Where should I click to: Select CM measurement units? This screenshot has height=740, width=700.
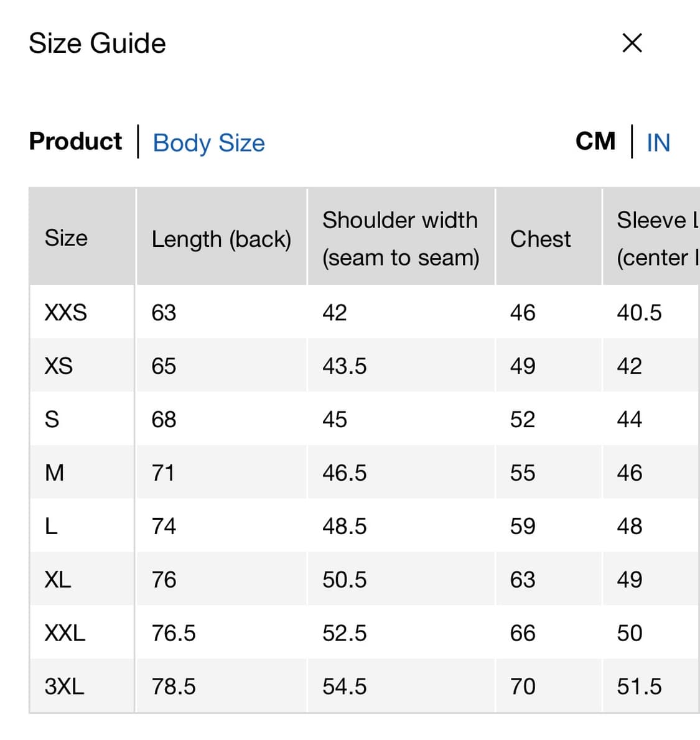tap(595, 141)
